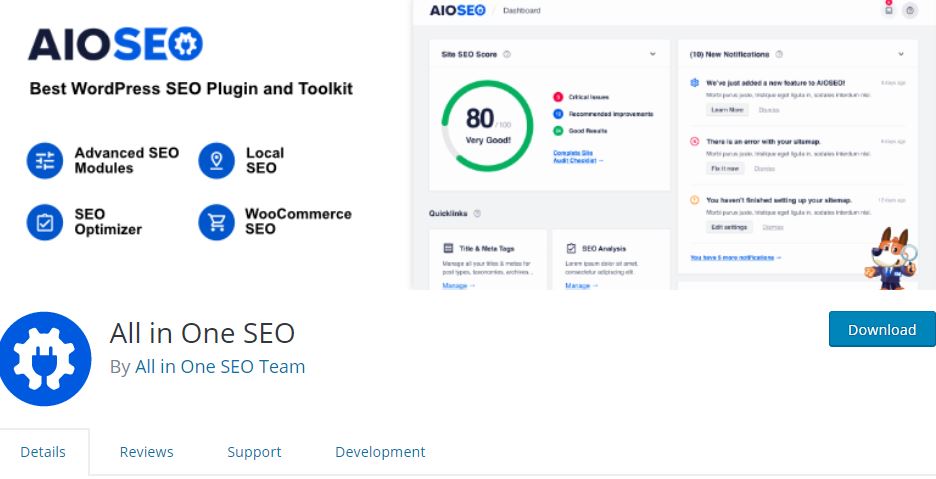Open the All in One SEO Team author link
The image size is (936, 479).
pos(220,367)
